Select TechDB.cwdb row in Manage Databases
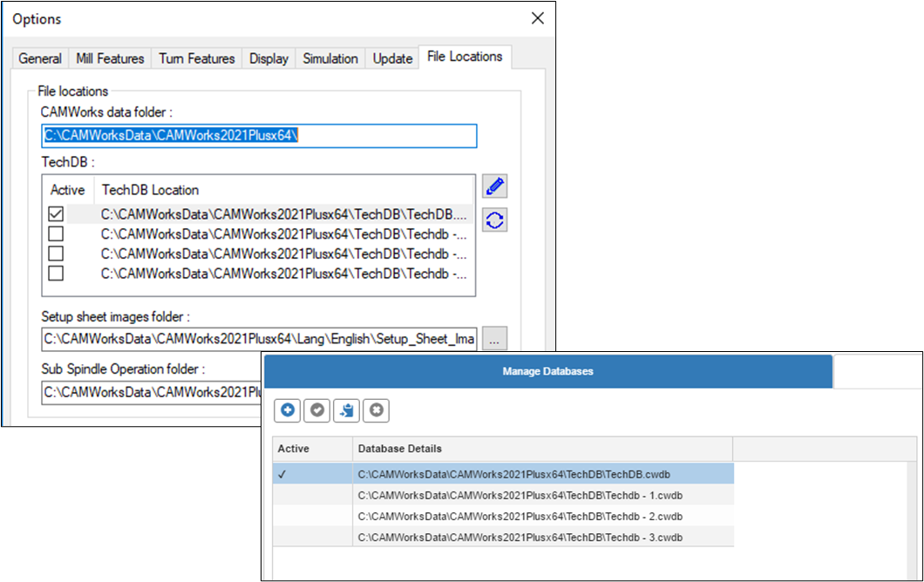The height and width of the screenshot is (582, 924). click(x=503, y=474)
